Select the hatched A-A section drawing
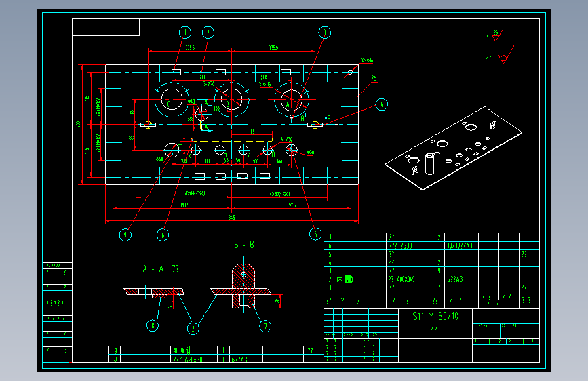 [x=154, y=293]
